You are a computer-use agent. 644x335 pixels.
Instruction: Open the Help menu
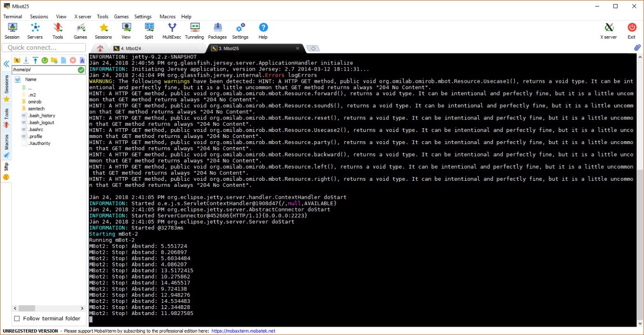(186, 17)
